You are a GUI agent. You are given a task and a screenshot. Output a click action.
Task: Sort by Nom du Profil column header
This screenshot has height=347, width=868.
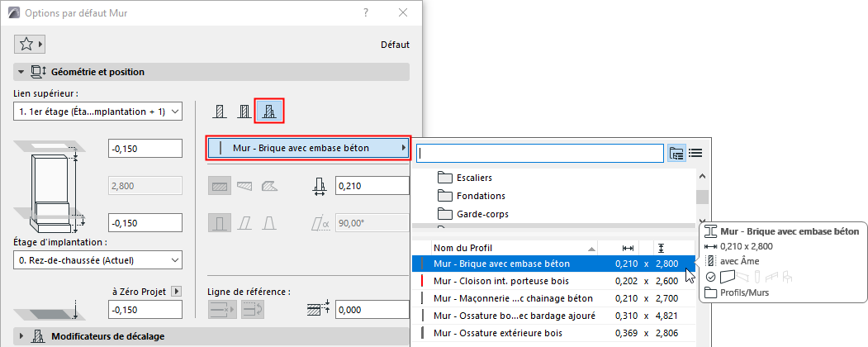pyautogui.click(x=512, y=247)
